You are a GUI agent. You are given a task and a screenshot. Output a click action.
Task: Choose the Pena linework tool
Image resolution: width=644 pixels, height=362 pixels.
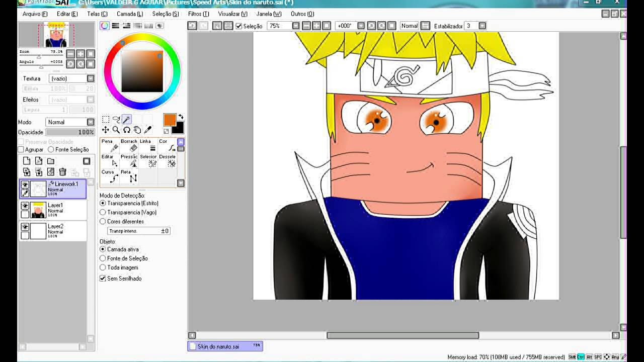(x=110, y=145)
